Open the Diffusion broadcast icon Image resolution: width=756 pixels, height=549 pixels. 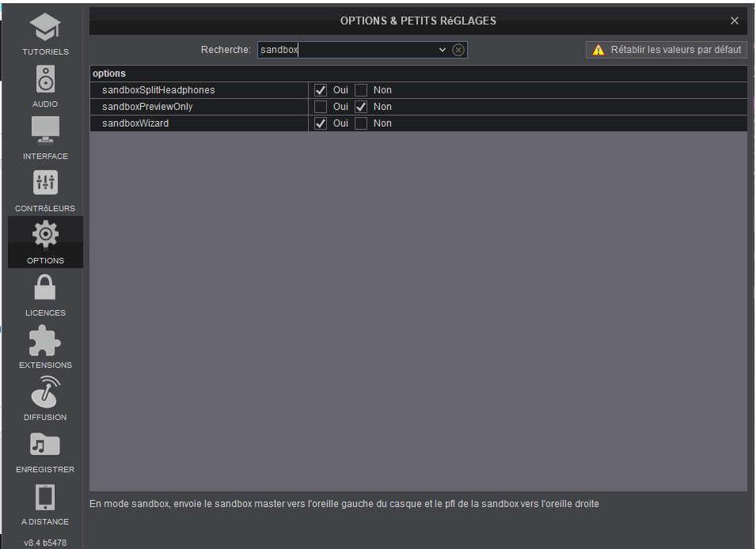pyautogui.click(x=45, y=392)
